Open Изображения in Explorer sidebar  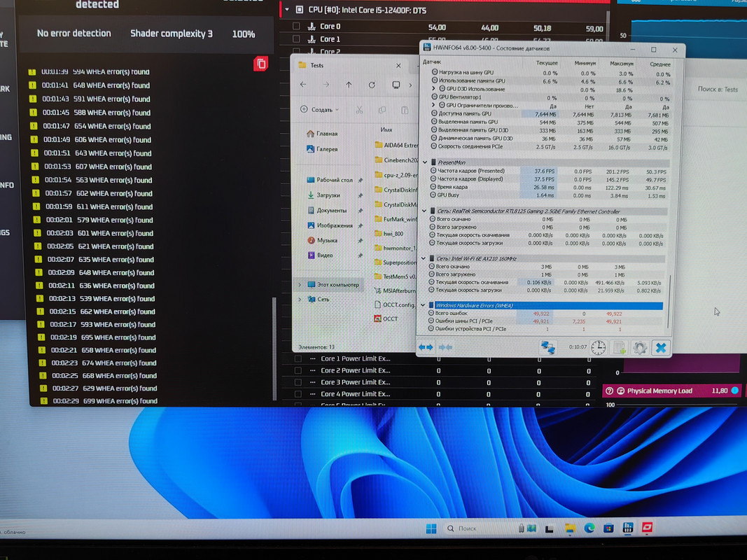click(330, 225)
